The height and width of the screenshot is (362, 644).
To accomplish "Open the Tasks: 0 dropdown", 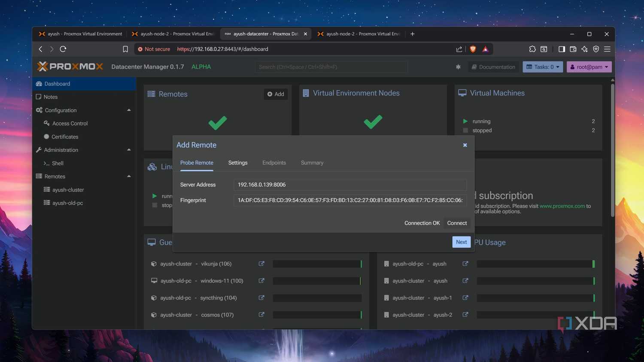I will pos(543,67).
